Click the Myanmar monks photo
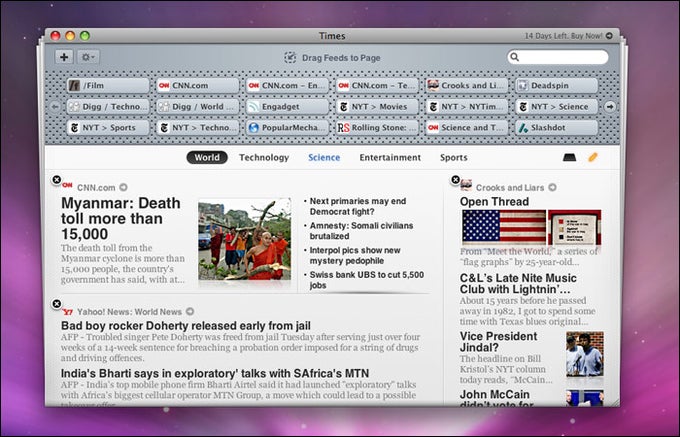 point(245,240)
